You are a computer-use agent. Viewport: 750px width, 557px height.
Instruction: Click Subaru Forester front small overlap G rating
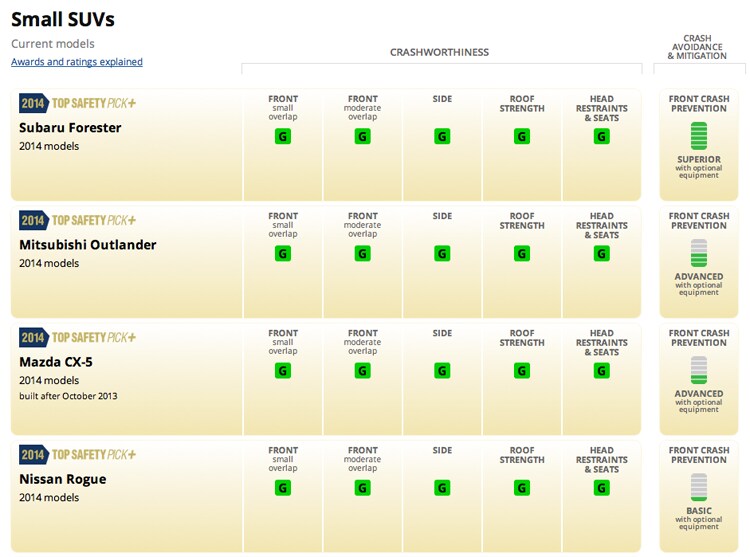click(283, 137)
